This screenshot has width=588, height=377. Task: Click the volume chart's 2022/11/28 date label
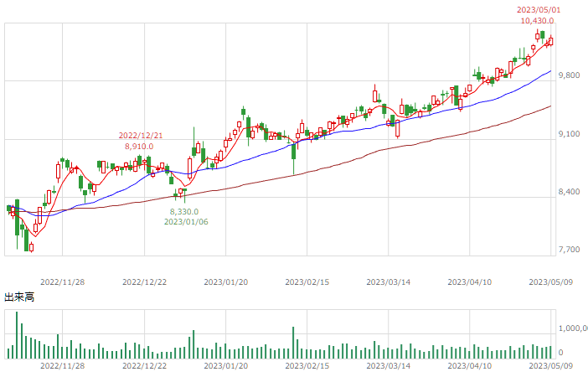pyautogui.click(x=62, y=366)
